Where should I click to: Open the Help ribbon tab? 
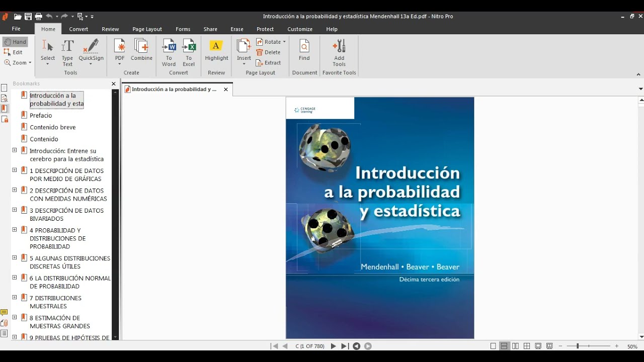(332, 29)
